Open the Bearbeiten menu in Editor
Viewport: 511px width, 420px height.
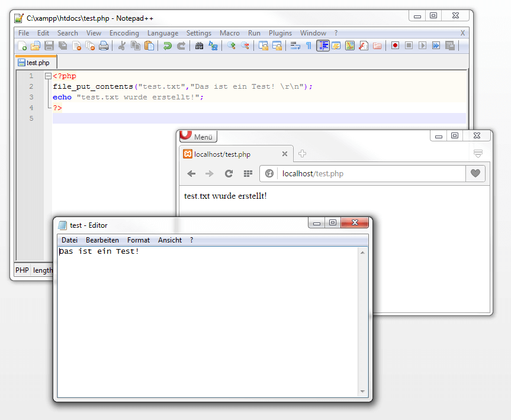point(102,240)
